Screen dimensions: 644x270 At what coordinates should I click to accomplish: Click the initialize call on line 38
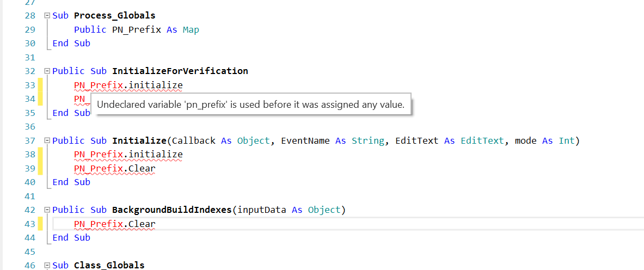(x=155, y=155)
